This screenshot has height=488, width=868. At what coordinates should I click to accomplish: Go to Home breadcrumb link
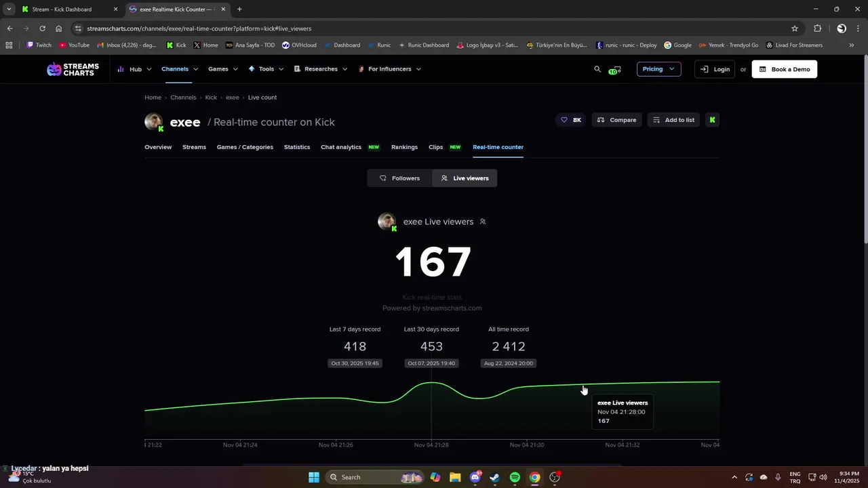tap(153, 98)
